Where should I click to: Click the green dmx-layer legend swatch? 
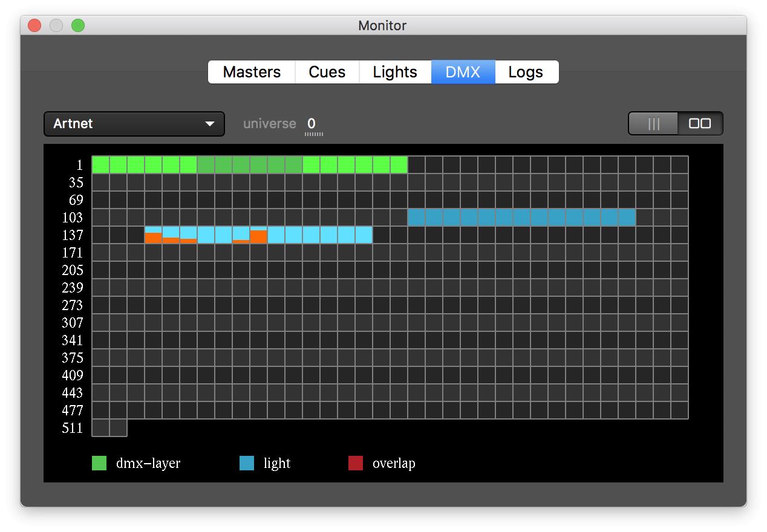tap(99, 463)
